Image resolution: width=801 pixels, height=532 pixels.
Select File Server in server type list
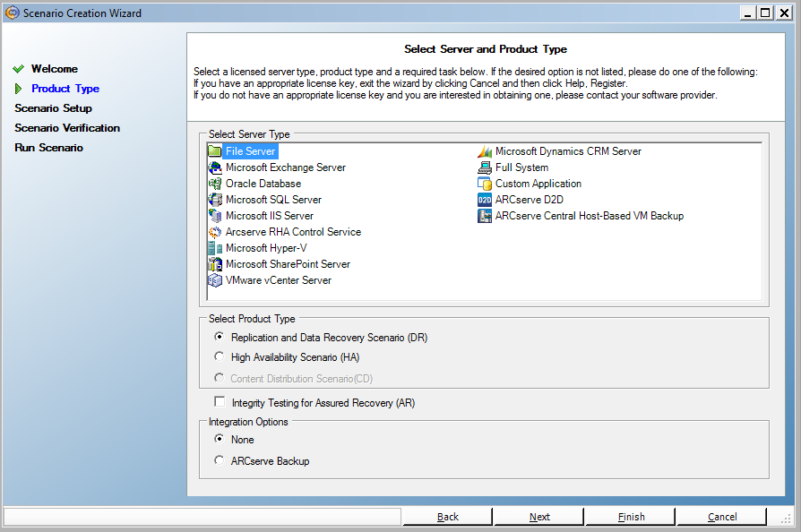(250, 151)
